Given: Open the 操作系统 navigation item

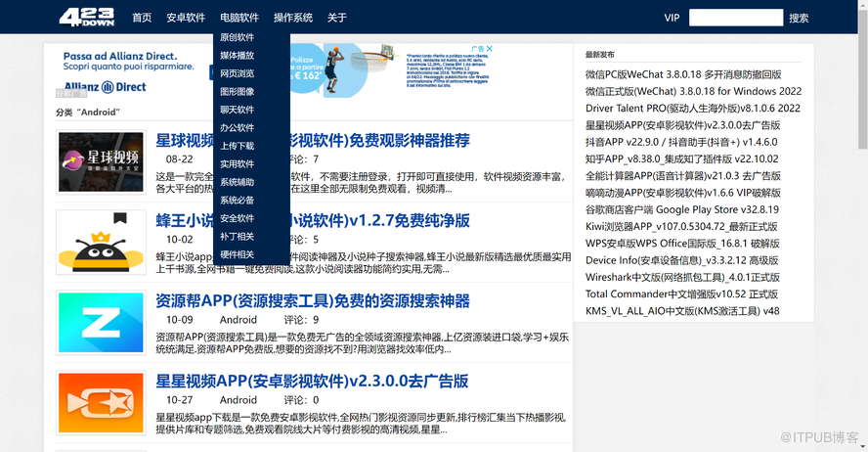Looking at the screenshot, I should tap(293, 18).
